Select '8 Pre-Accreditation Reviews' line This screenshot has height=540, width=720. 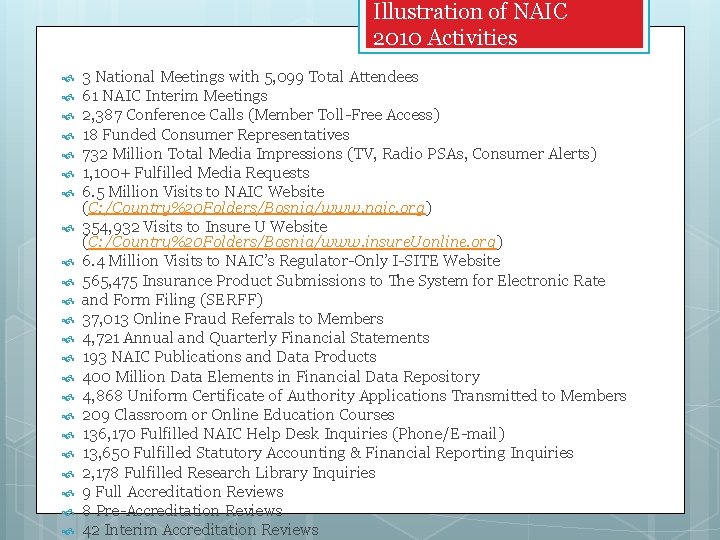coord(182,510)
